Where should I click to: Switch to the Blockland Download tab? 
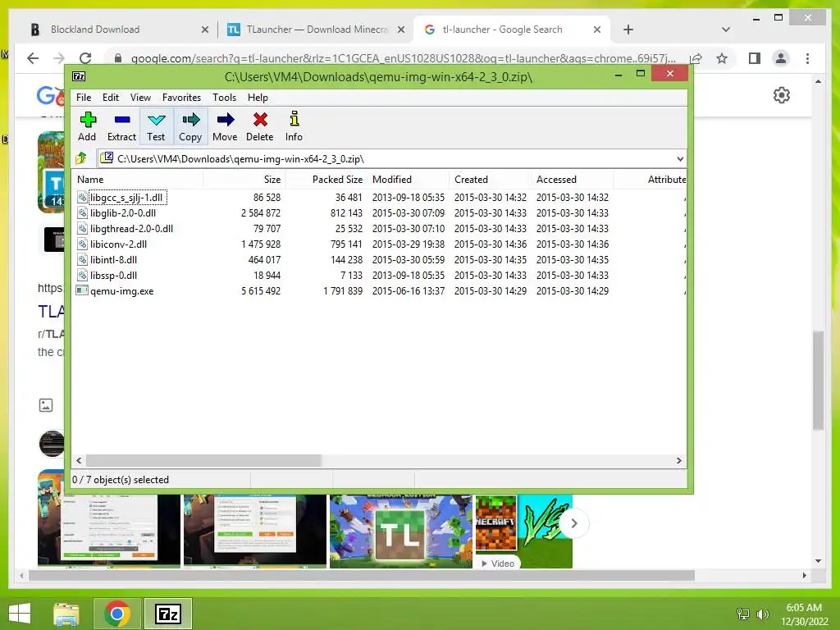point(112,30)
